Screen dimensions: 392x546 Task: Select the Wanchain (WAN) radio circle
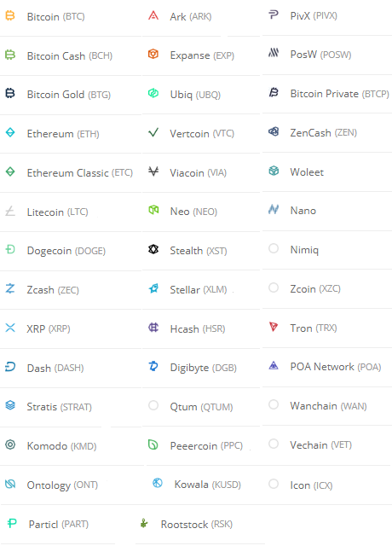274,404
